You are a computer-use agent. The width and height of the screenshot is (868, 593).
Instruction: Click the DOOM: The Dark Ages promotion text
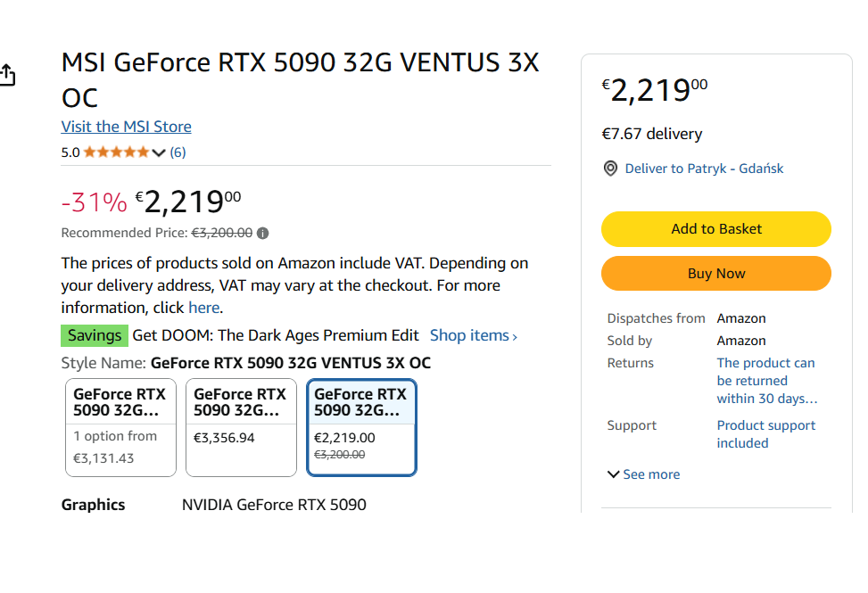(276, 335)
